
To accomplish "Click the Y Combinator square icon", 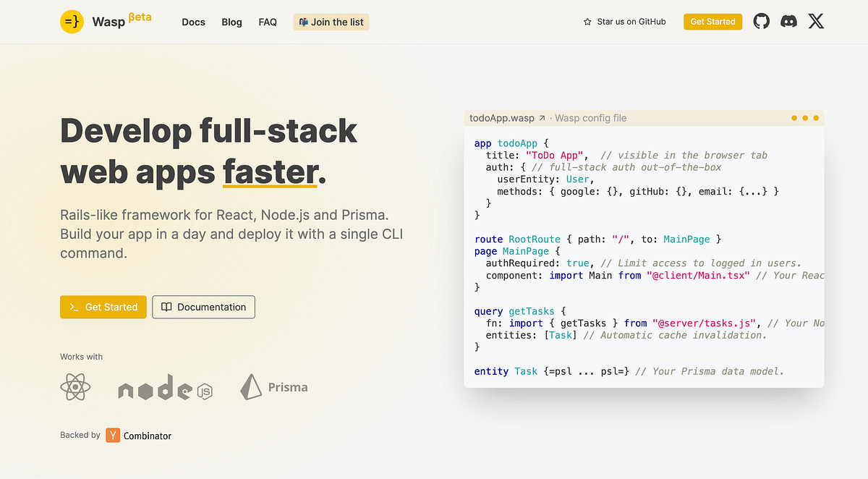I will 112,435.
